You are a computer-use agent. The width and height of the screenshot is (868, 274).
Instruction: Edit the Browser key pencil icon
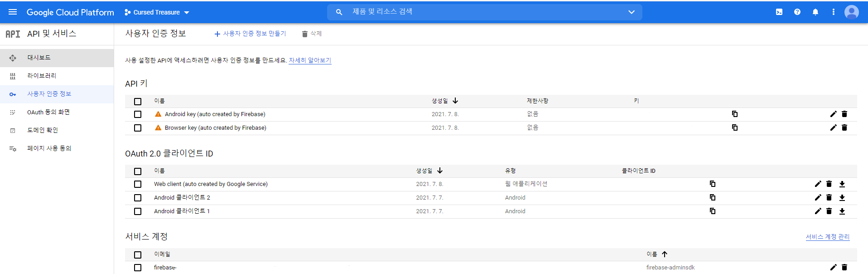coord(833,127)
